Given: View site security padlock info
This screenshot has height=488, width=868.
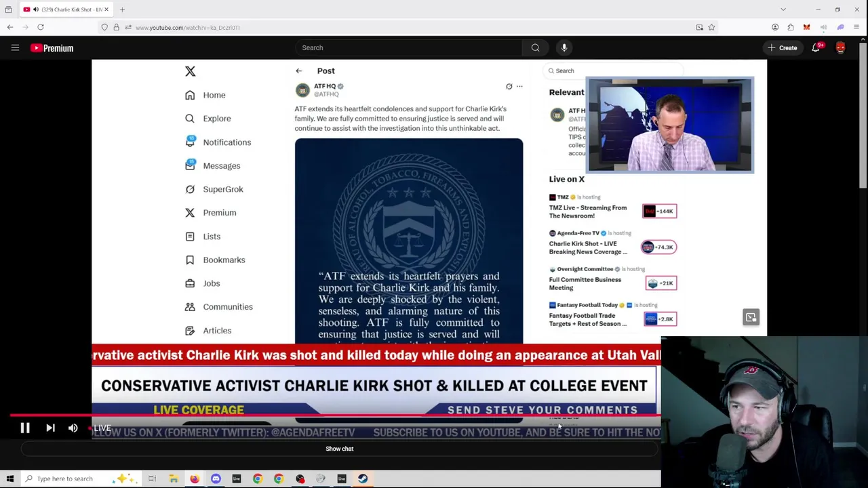Looking at the screenshot, I should (x=116, y=27).
